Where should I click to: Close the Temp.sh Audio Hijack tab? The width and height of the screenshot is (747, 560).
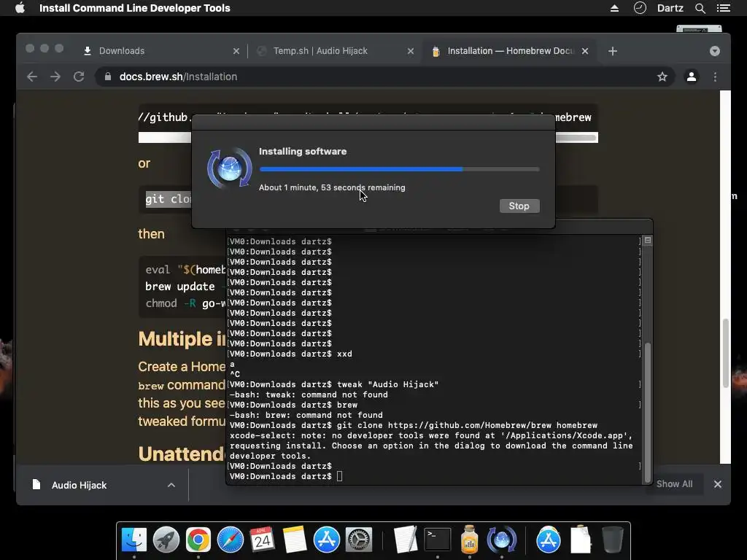tap(411, 51)
